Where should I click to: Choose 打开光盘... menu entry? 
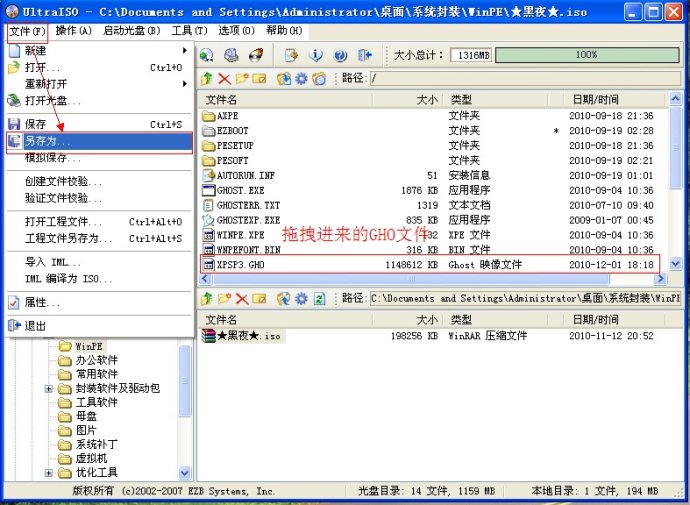pyautogui.click(x=100, y=101)
